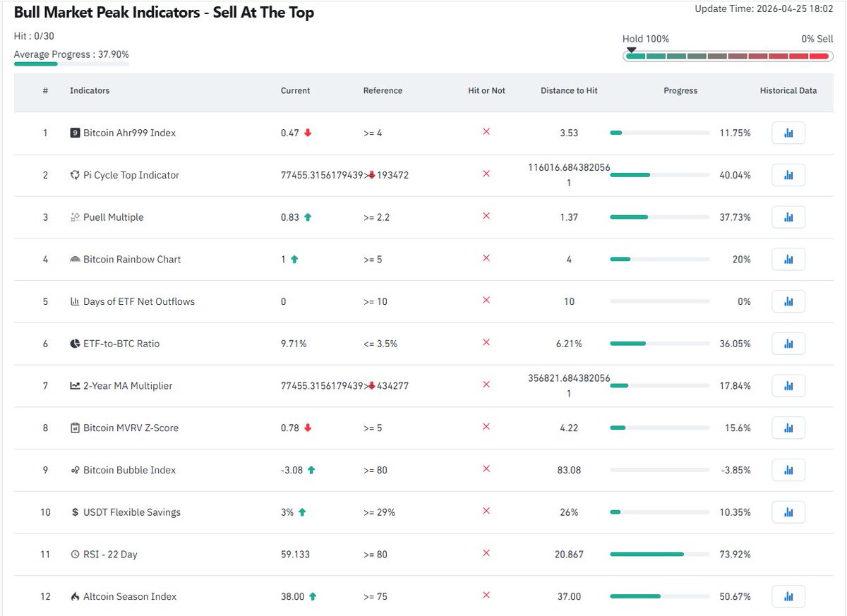
Task: Click the -3.85% Bubble Index progress value
Action: (x=736, y=470)
